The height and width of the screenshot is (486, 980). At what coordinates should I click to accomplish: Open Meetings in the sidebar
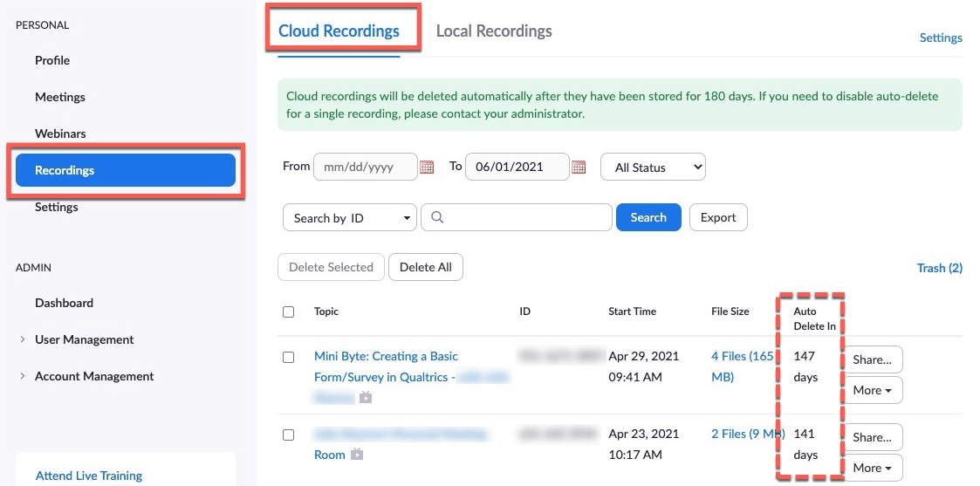click(x=60, y=97)
